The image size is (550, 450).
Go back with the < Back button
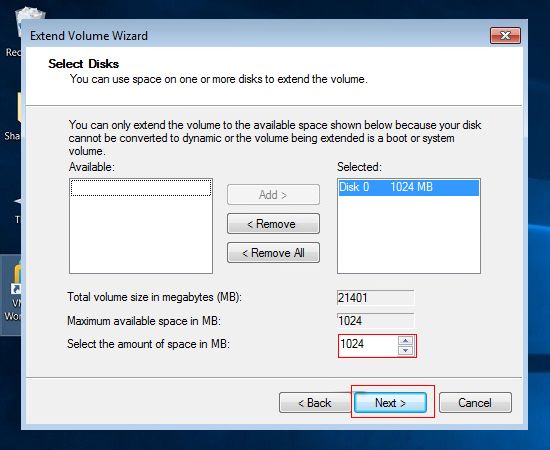[x=315, y=403]
